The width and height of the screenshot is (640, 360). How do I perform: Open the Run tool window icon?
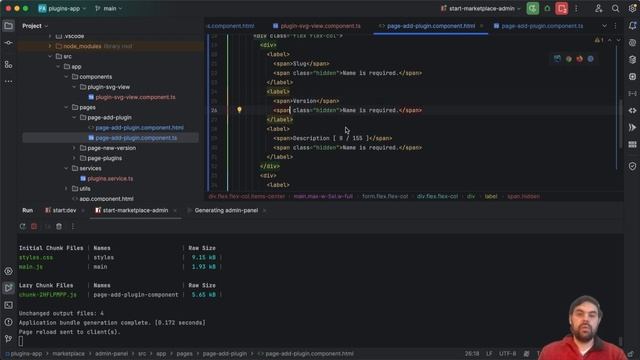coord(8,288)
